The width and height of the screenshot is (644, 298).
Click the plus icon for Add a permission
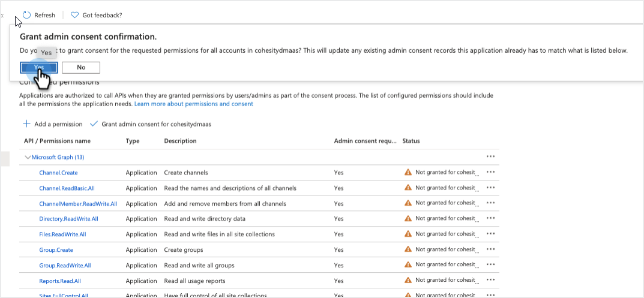(26, 124)
